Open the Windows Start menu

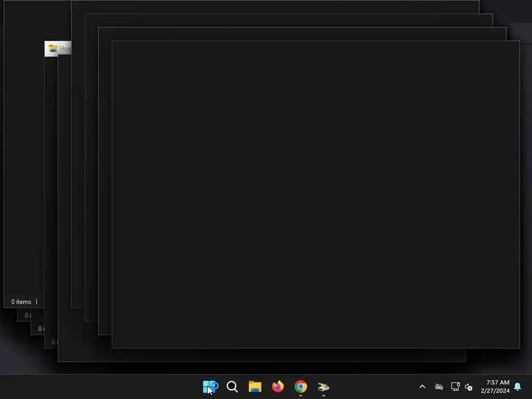209,387
